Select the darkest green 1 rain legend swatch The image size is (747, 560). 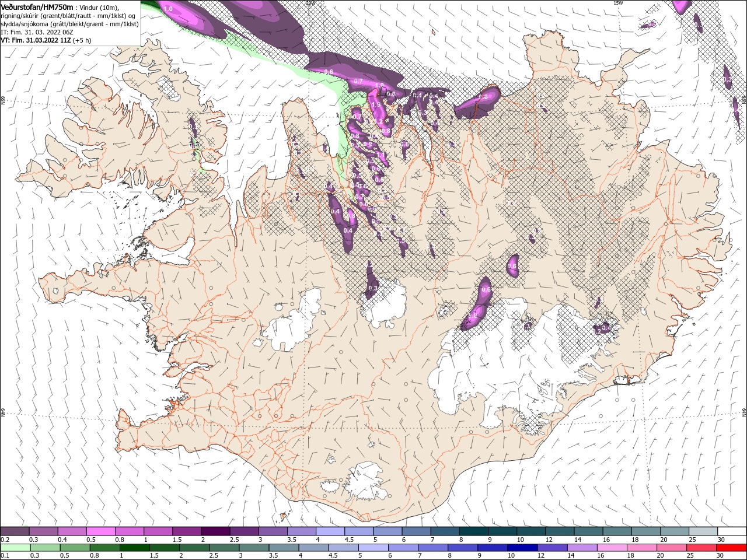pyautogui.click(x=134, y=548)
